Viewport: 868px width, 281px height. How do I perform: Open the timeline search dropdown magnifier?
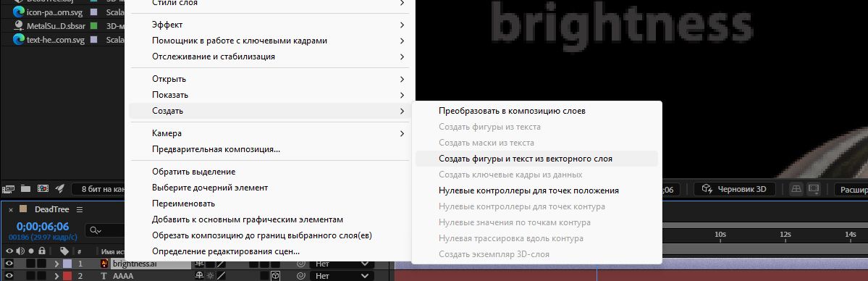[96, 230]
